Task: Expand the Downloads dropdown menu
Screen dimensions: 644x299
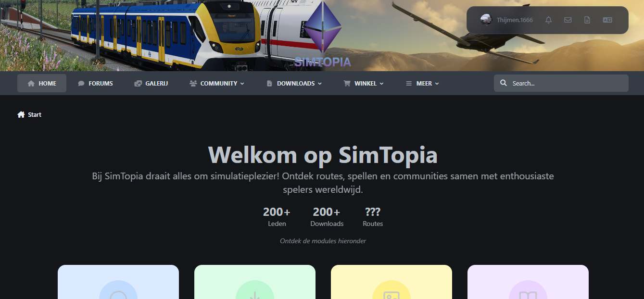Action: pos(294,83)
